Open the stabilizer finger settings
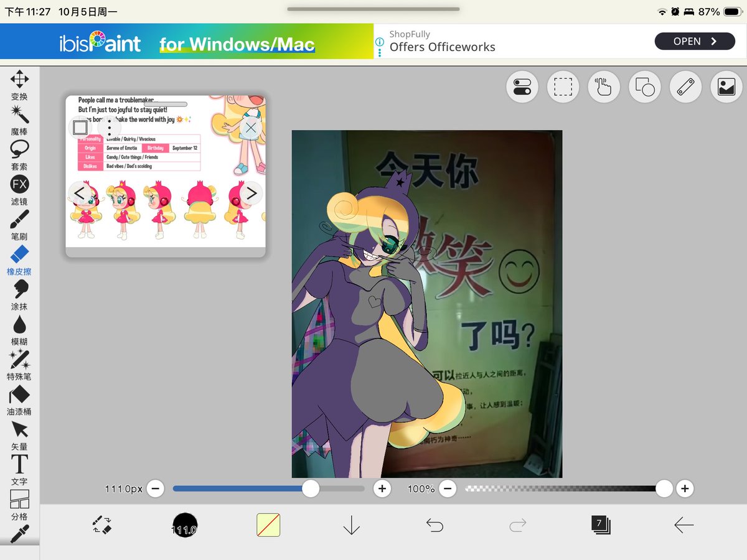 [604, 87]
